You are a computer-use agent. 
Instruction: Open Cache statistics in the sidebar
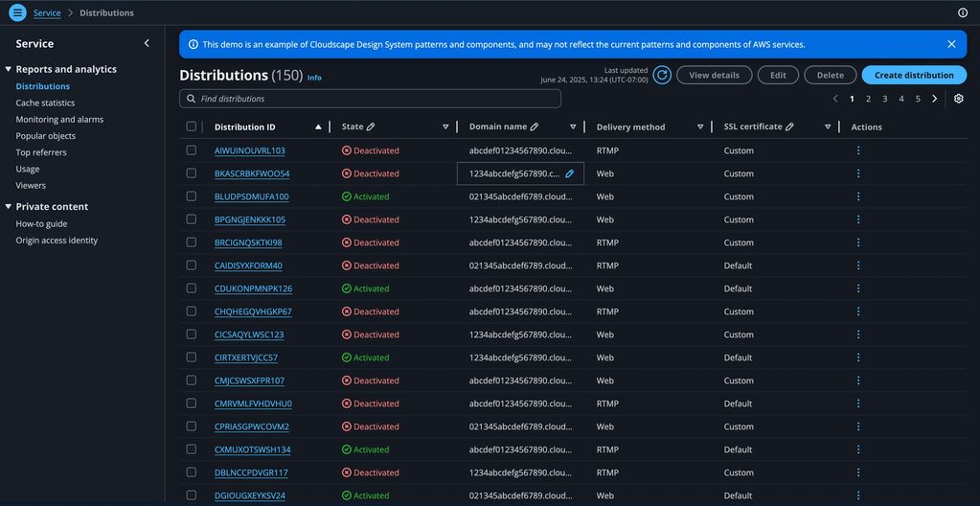pos(45,103)
